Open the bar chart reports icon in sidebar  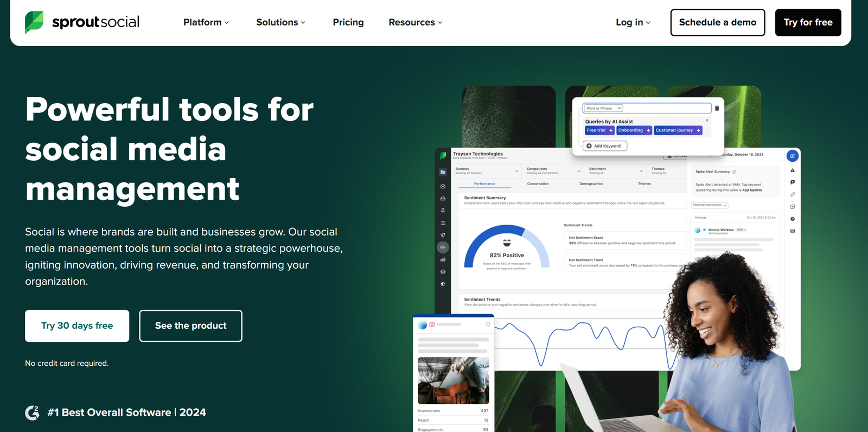pos(443,259)
